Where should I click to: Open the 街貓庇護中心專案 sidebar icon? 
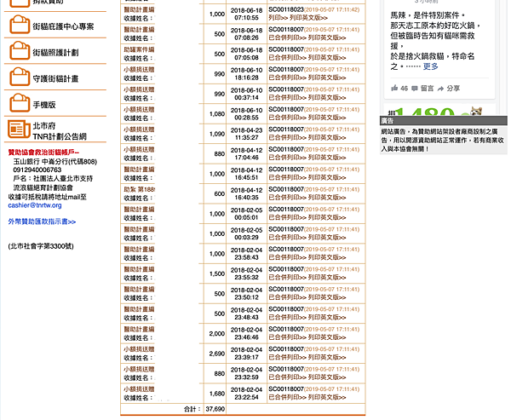[x=20, y=25]
